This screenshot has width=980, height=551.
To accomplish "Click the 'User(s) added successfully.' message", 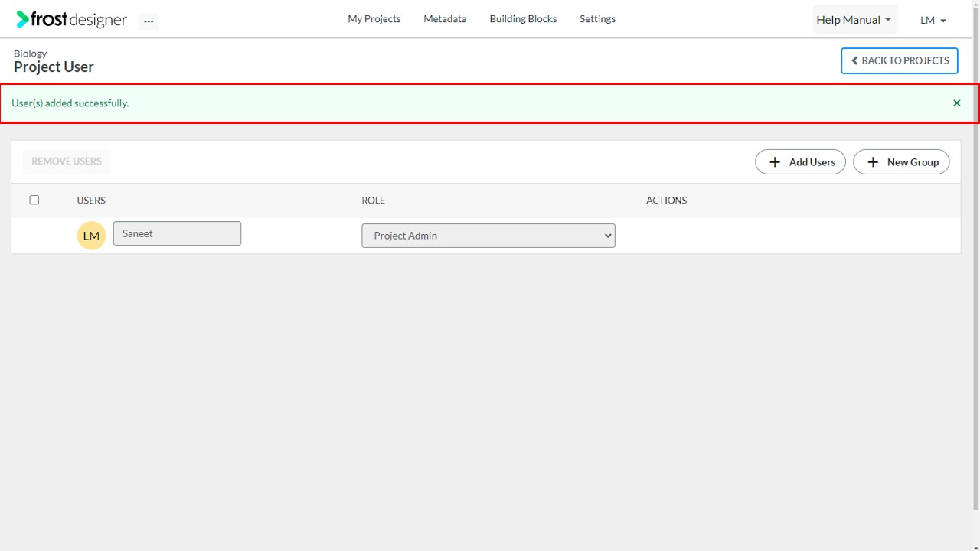I will pos(70,103).
